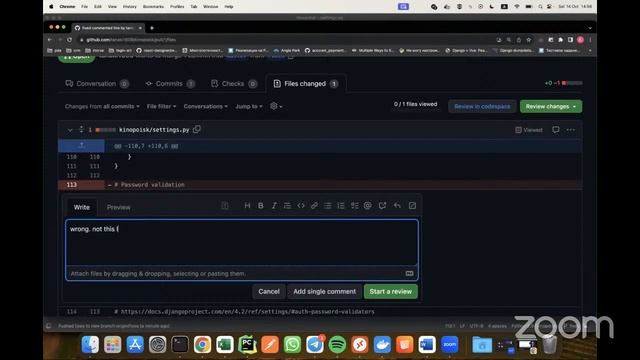Expand all lines icon next to file name

[x=81, y=129]
